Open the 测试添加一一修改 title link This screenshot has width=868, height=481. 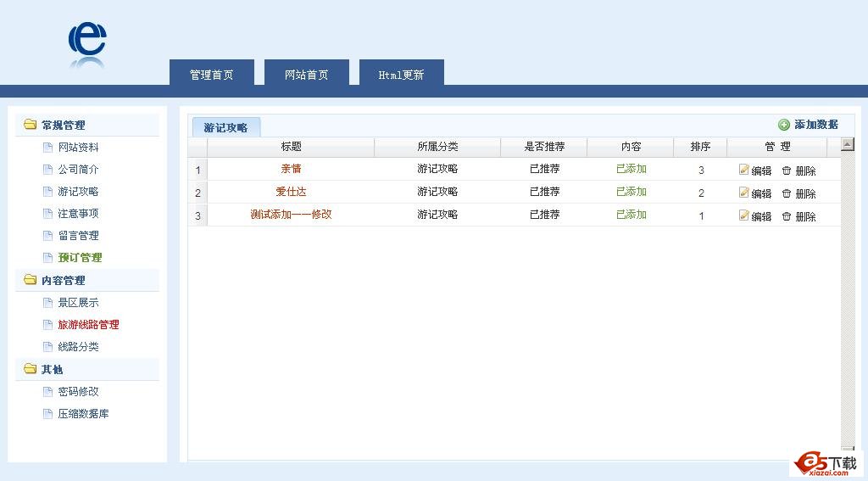click(x=292, y=215)
